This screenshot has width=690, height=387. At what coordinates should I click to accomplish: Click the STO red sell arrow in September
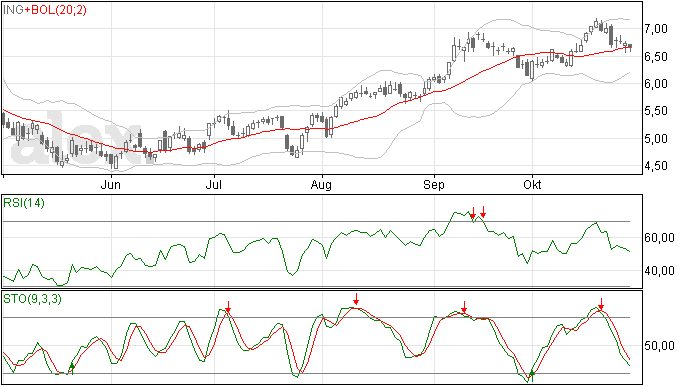(464, 307)
